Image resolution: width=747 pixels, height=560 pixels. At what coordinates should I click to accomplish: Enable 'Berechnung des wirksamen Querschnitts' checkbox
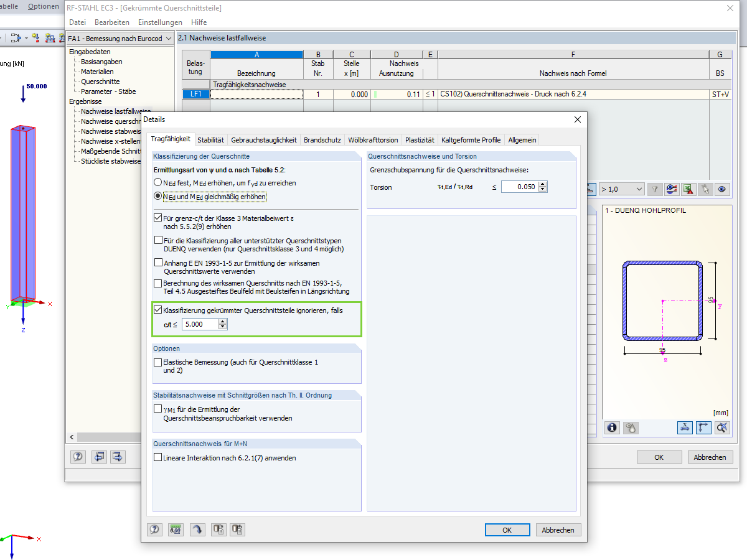click(x=157, y=282)
